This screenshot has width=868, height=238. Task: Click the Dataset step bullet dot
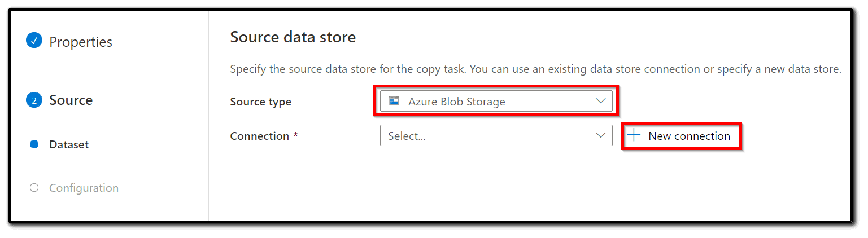click(34, 144)
